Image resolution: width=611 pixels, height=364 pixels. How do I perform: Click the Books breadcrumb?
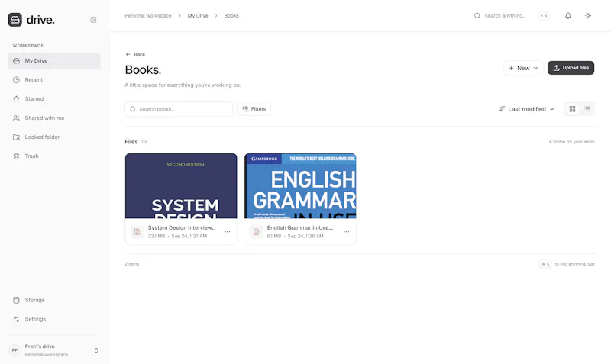click(231, 16)
